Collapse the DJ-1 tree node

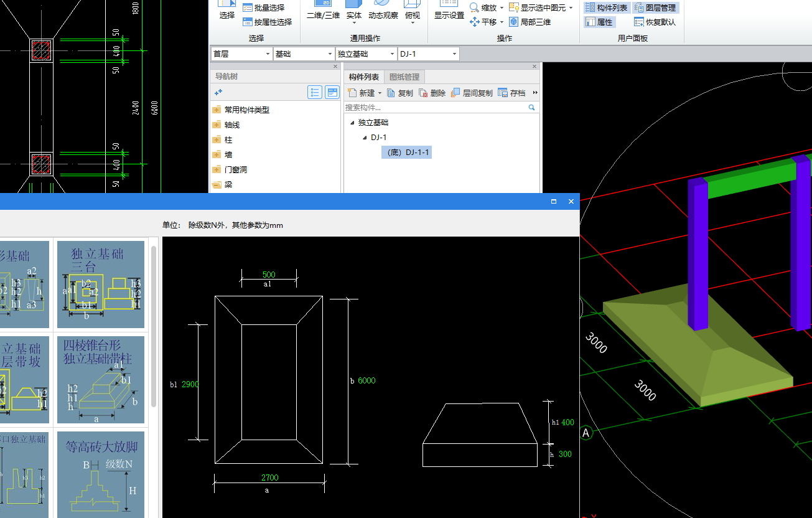coord(365,138)
